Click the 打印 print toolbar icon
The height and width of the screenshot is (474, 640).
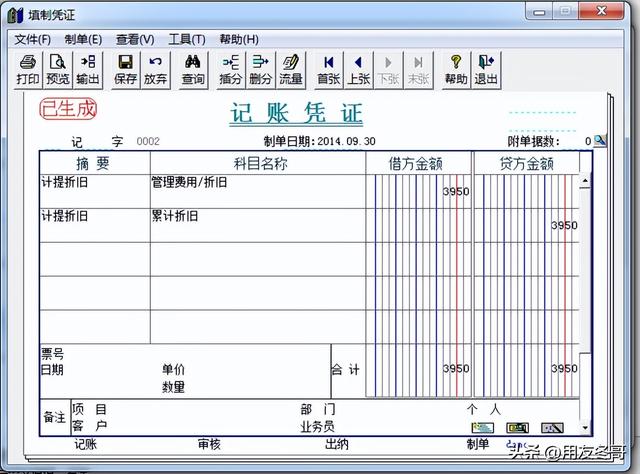[27, 70]
